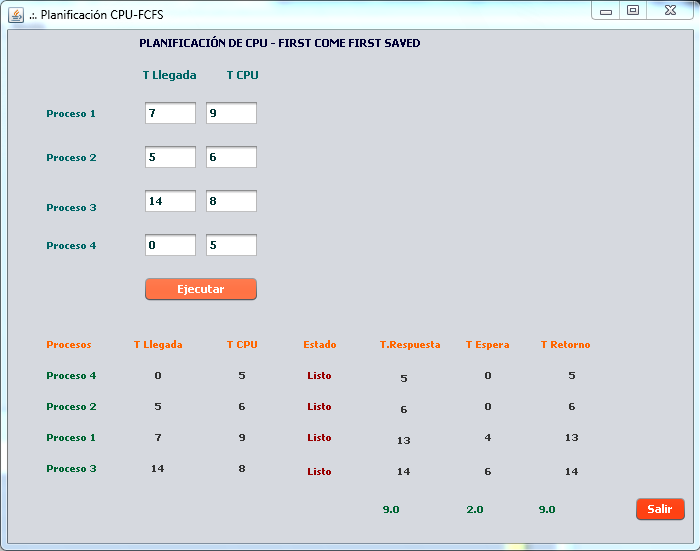Click T Espera value 4 for Proceso 1
This screenshot has width=700, height=551.
488,438
